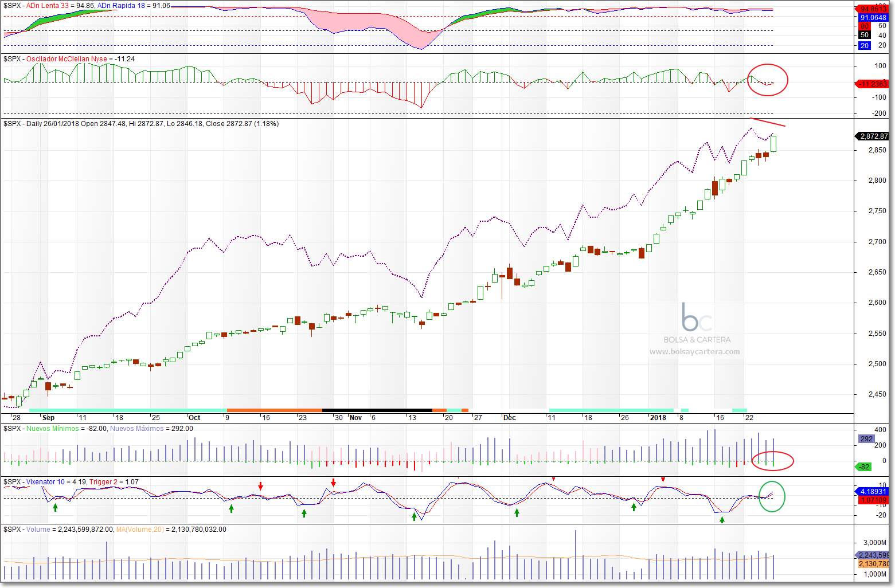
Task: Click the '22 date label on axis
Action: tap(749, 418)
